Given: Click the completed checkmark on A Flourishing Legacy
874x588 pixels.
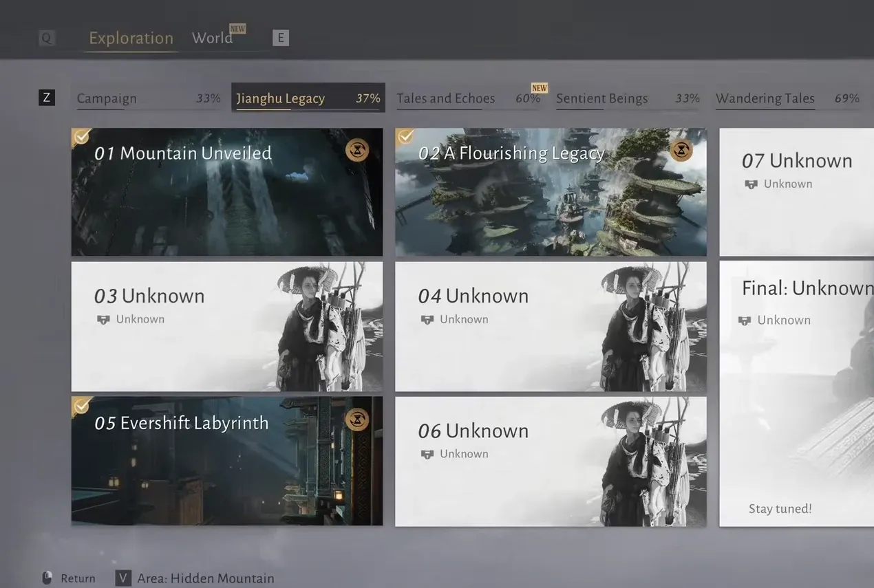Looking at the screenshot, I should pos(405,137).
